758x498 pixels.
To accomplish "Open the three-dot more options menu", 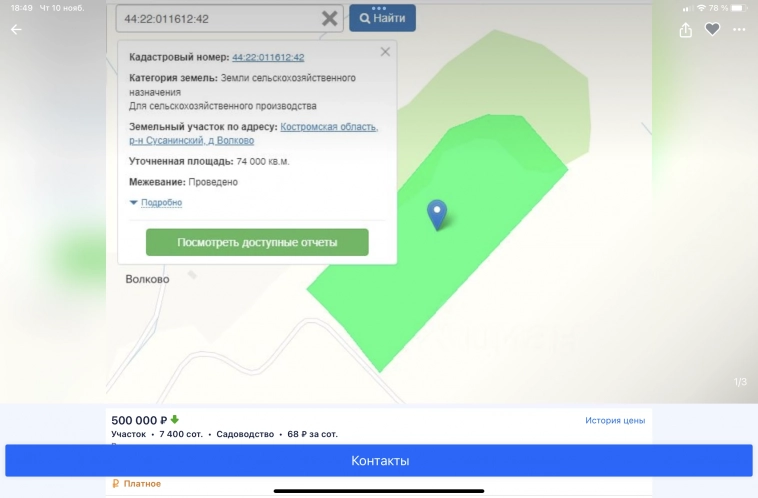I will coord(739,30).
